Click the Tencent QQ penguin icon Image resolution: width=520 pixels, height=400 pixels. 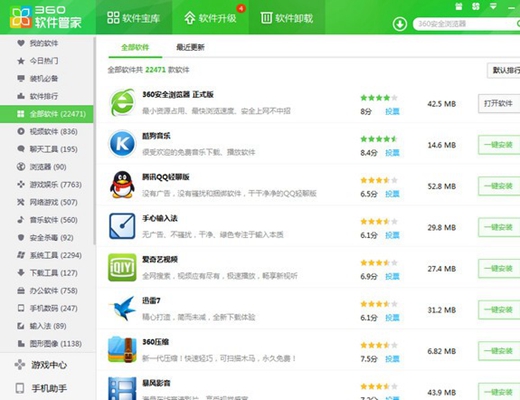tap(122, 185)
